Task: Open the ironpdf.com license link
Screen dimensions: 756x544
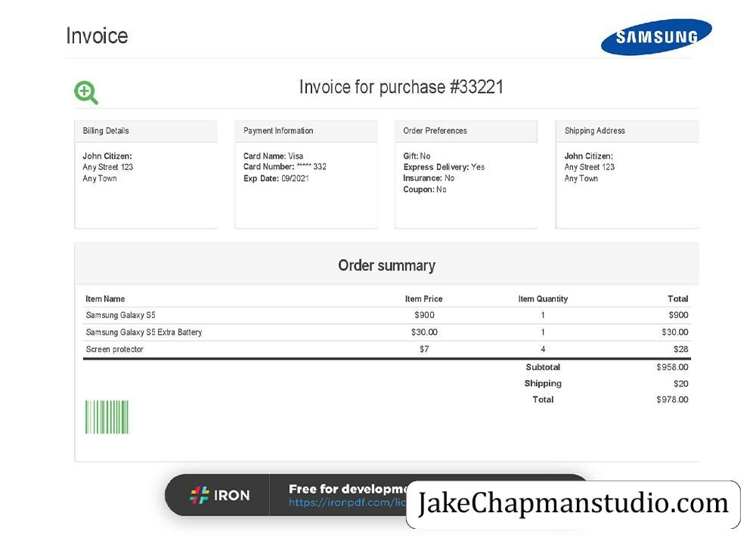Action: [347, 502]
